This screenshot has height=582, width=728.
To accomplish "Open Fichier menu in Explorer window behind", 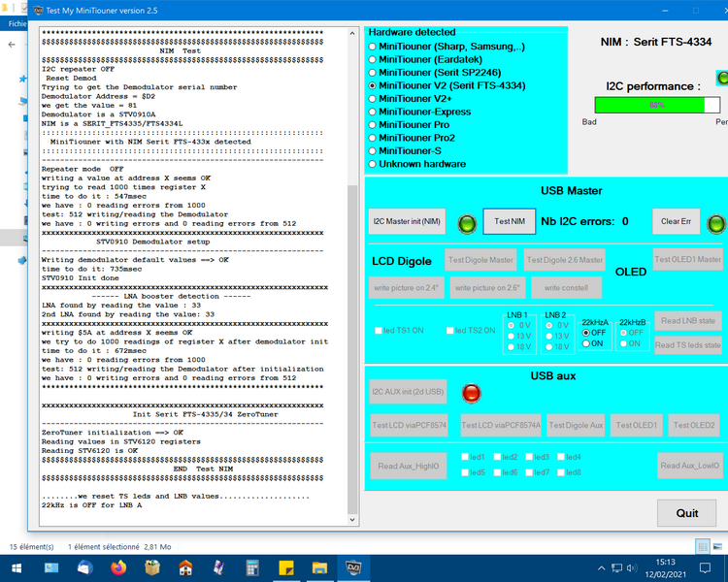I will pos(17,23).
